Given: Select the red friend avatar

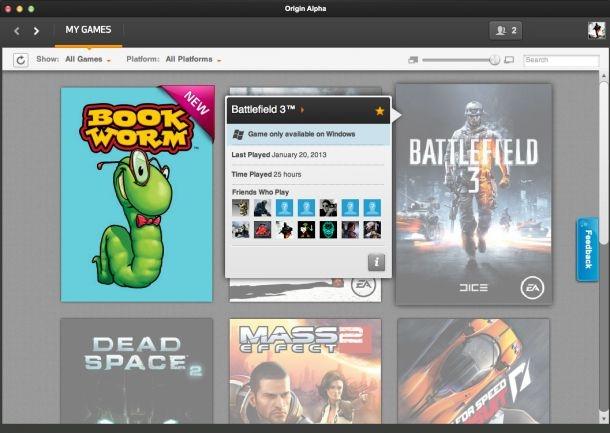Looking at the screenshot, I should (x=263, y=230).
